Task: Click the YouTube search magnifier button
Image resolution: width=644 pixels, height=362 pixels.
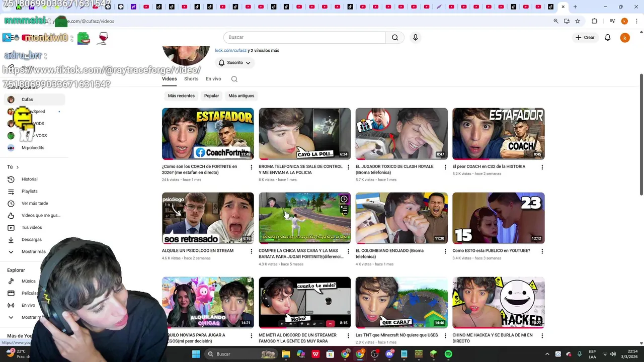Action: point(395,37)
